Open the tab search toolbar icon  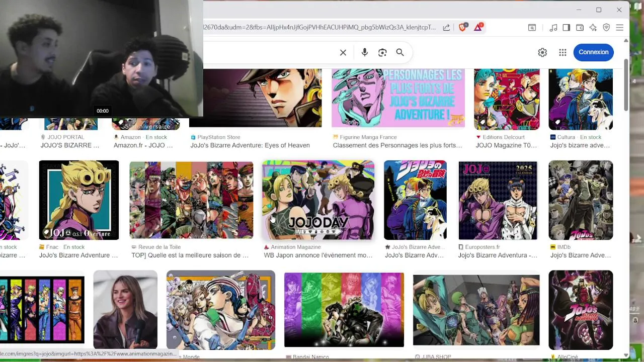[532, 28]
